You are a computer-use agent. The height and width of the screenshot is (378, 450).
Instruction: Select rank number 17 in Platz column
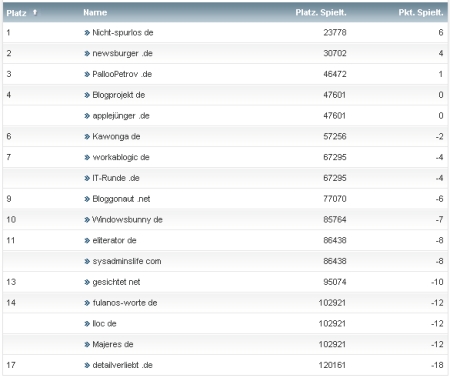(11, 365)
